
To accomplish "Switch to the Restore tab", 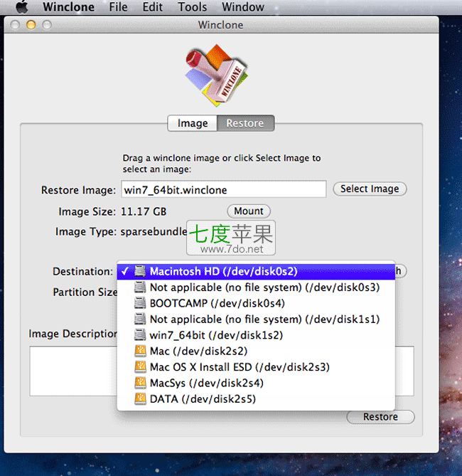I will pos(245,123).
